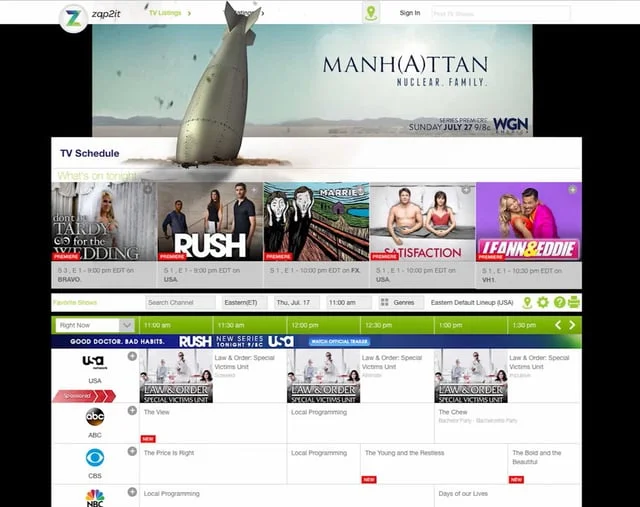Advance to next time block arrow
This screenshot has width=640, height=507.
572,325
